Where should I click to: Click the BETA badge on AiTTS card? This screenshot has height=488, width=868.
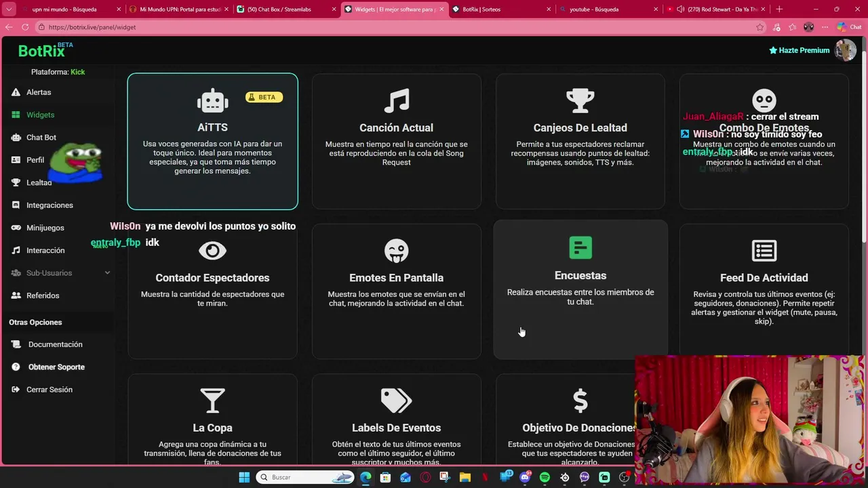point(264,97)
